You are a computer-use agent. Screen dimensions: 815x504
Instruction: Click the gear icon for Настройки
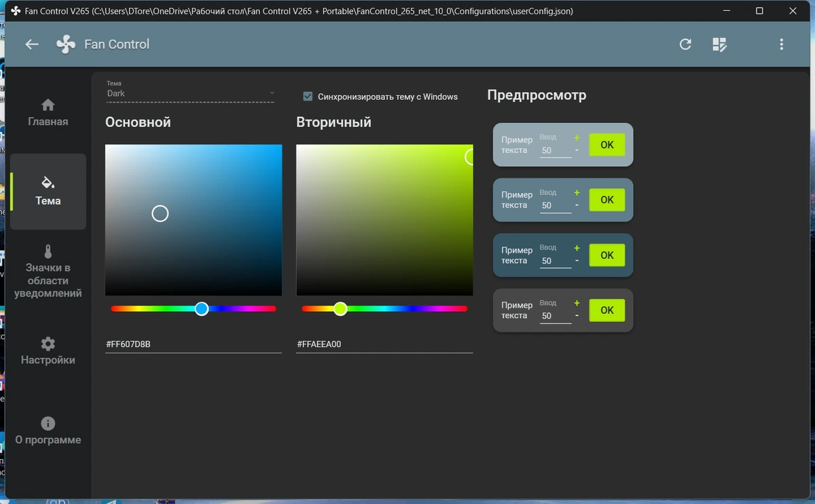click(x=48, y=344)
